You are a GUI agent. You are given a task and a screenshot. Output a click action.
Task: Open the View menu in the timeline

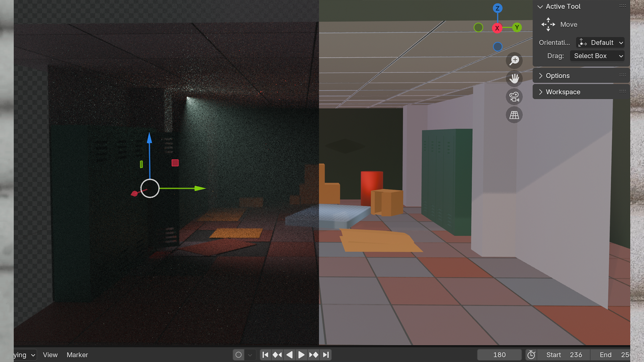click(x=50, y=355)
